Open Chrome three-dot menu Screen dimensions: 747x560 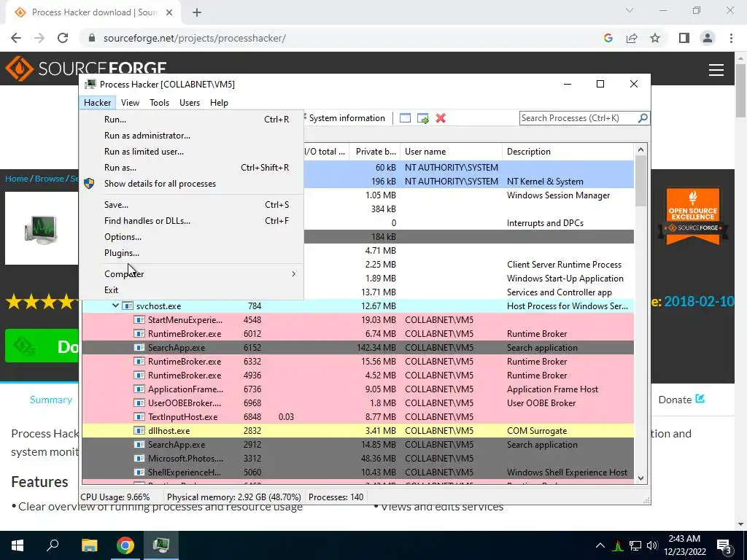[731, 38]
